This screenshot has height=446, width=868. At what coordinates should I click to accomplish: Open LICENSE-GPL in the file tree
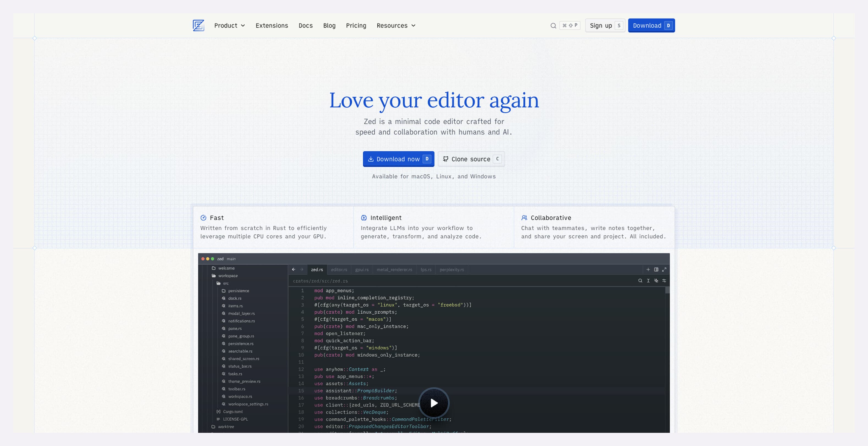[x=232, y=419]
